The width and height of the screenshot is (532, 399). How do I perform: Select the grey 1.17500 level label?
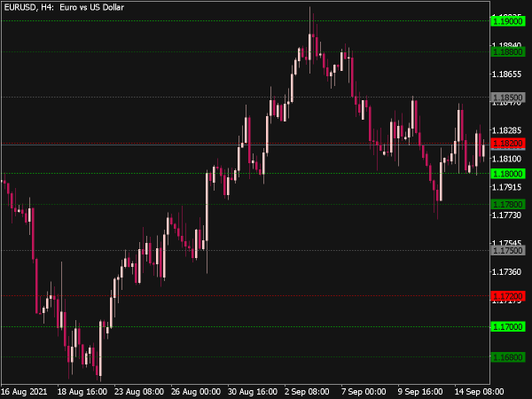tap(508, 250)
